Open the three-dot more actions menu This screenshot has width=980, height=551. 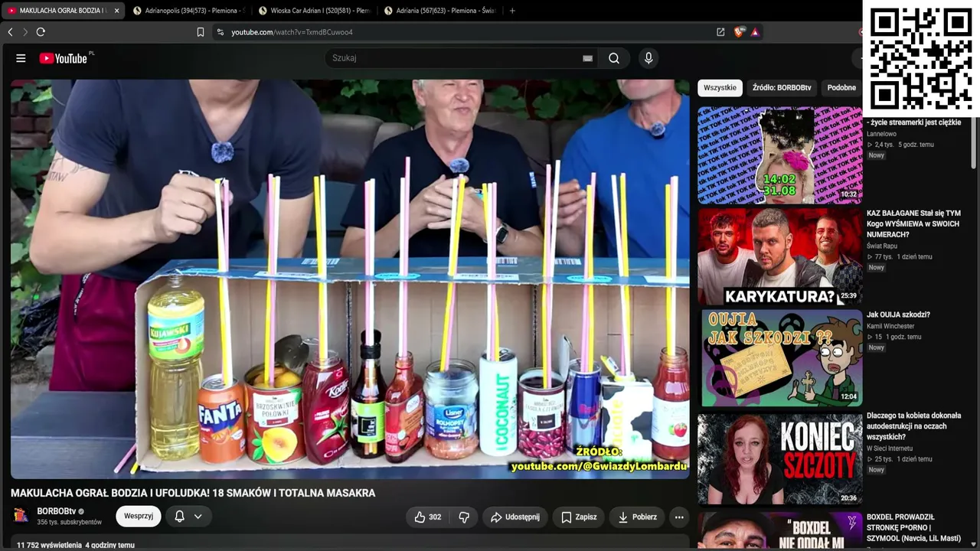(679, 517)
